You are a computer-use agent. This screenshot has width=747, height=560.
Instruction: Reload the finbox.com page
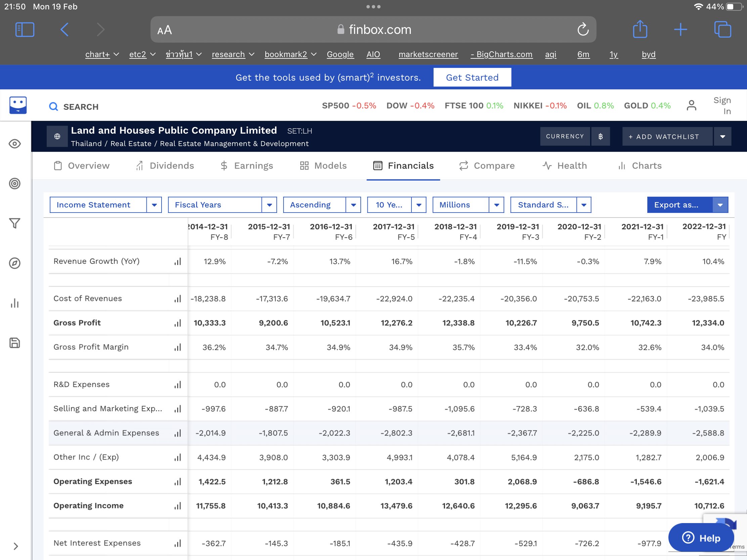582,29
